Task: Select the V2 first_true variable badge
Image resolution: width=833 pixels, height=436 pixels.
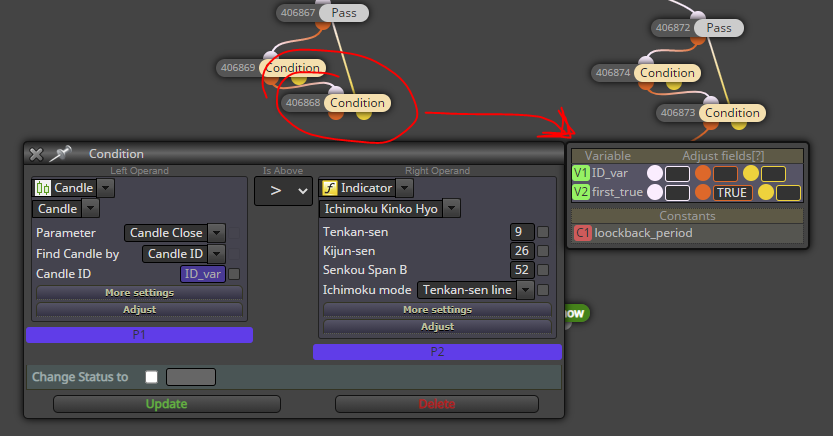Action: coord(581,192)
